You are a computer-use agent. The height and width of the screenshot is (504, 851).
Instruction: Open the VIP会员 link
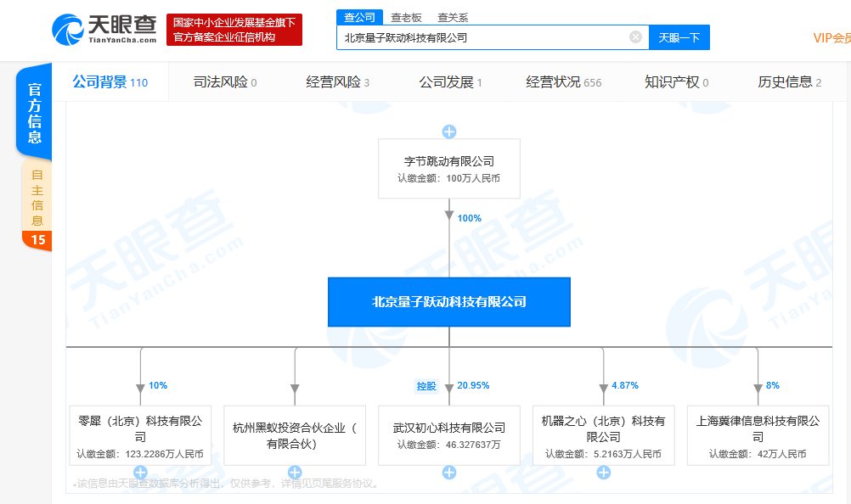831,37
